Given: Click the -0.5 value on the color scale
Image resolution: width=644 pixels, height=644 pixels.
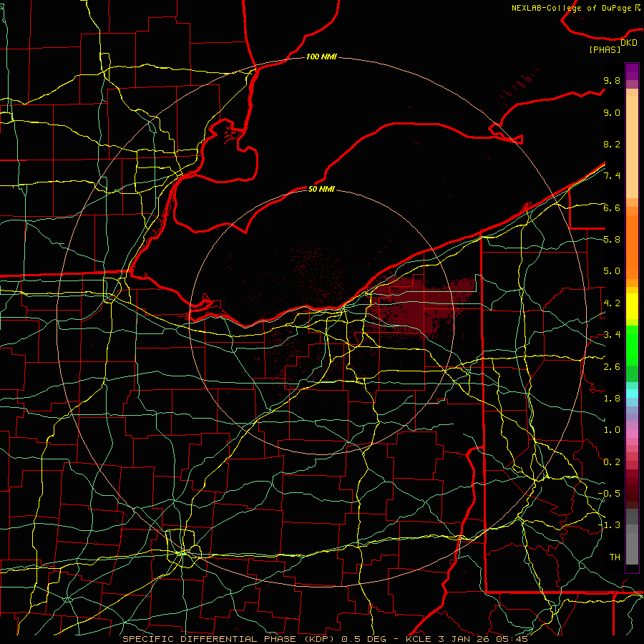Looking at the screenshot, I should [x=609, y=494].
